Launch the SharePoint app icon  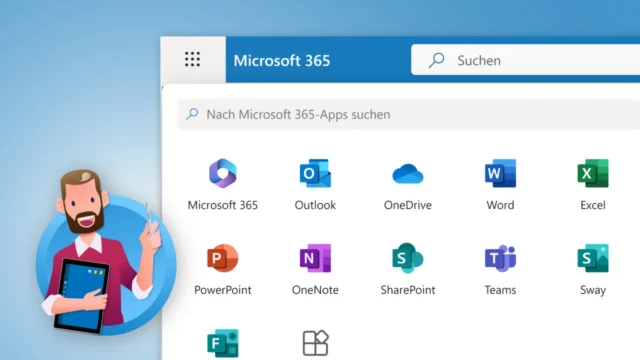pos(408,258)
